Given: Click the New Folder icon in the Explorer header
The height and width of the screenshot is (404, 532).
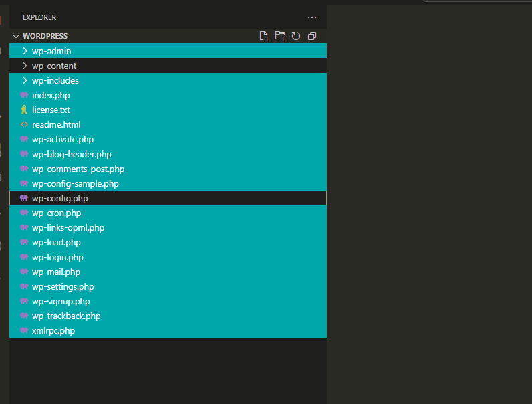Looking at the screenshot, I should click(x=280, y=36).
